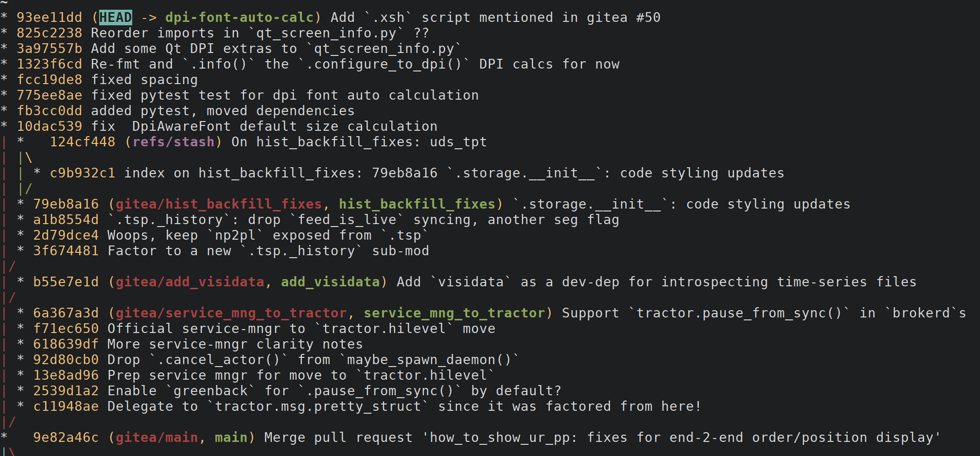Click the "fixed spacing" commit message
This screenshot has width=980, height=456.
(144, 80)
